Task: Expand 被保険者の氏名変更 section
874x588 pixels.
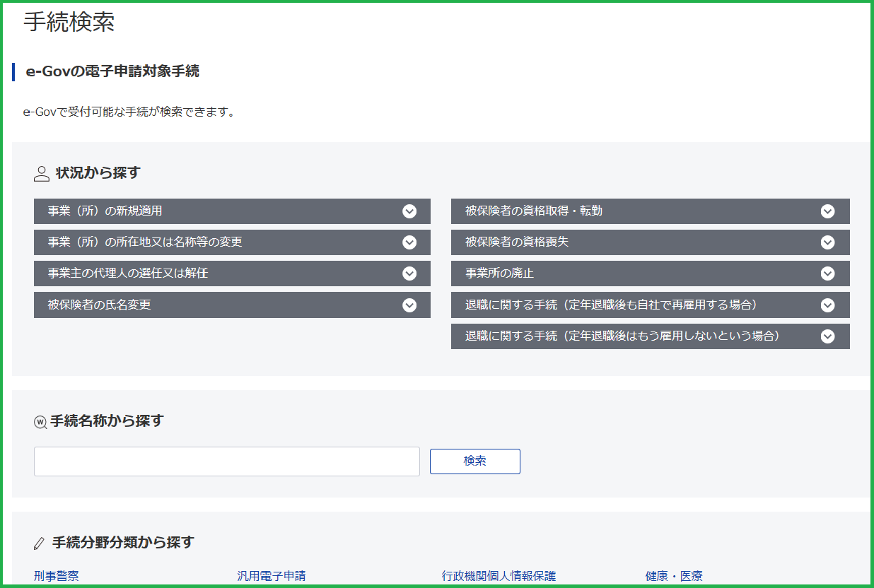Action: click(x=232, y=305)
